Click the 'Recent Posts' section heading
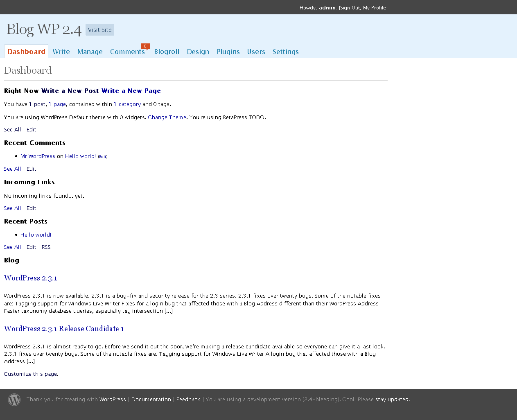This screenshot has width=517, height=420. point(26,221)
